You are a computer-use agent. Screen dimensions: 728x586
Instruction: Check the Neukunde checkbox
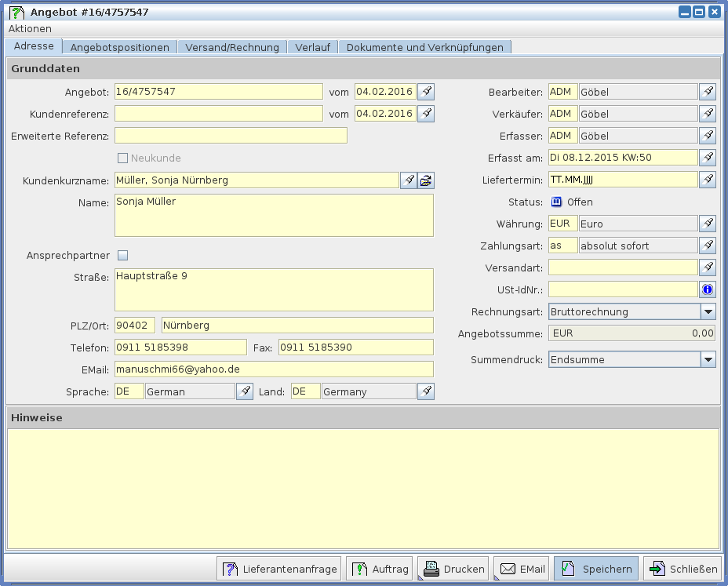click(x=122, y=158)
